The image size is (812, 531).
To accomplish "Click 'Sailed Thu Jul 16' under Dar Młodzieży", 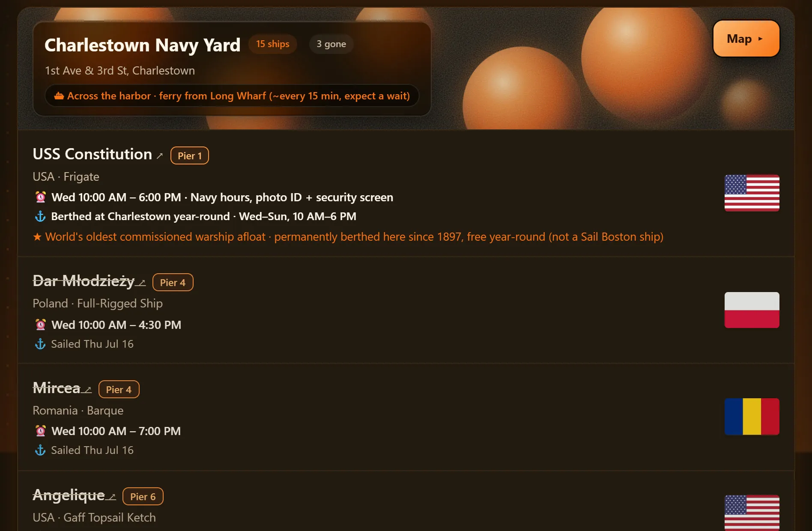I will [92, 344].
